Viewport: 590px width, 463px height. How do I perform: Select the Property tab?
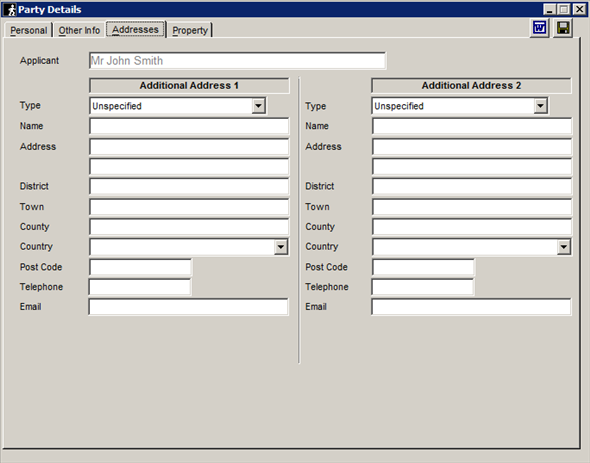click(x=190, y=30)
